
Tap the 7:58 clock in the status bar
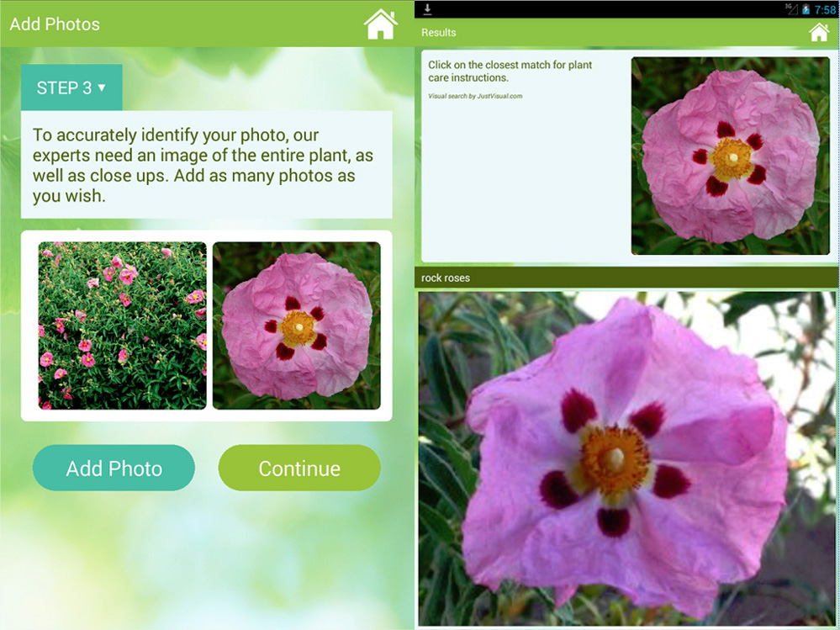[824, 8]
